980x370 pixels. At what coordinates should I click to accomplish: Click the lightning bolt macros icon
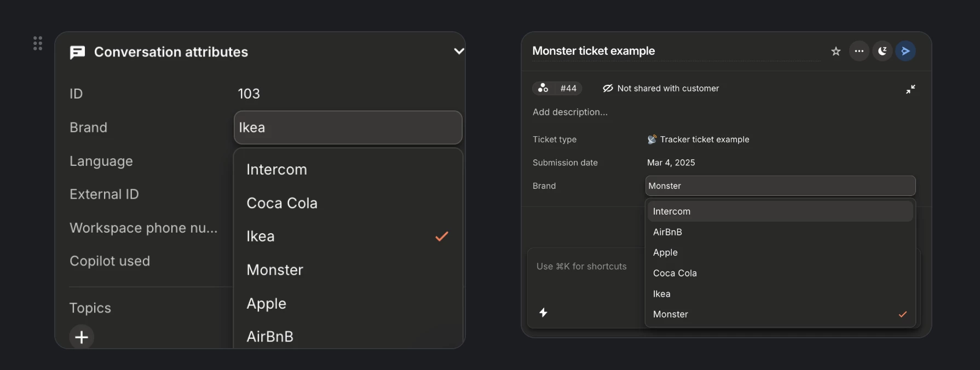[543, 313]
